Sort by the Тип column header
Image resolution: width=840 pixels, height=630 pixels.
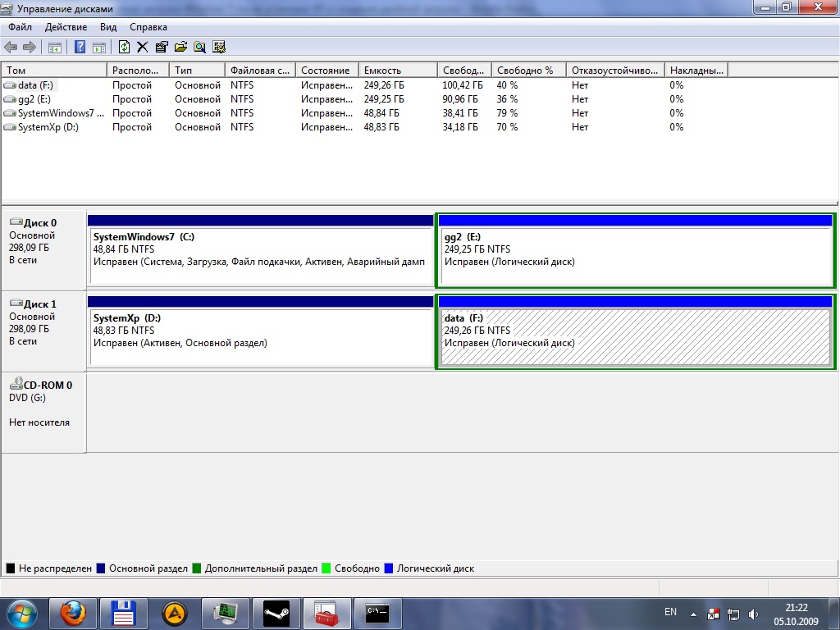point(197,71)
